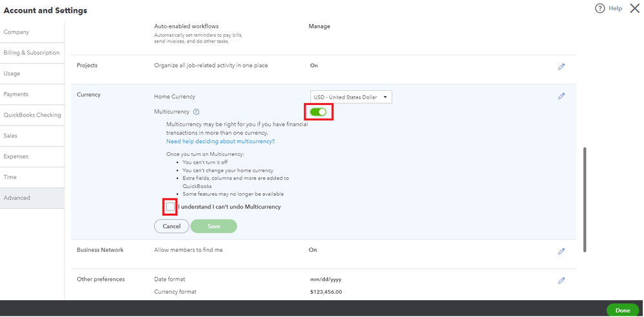Open the Company settings tab

tap(32, 32)
